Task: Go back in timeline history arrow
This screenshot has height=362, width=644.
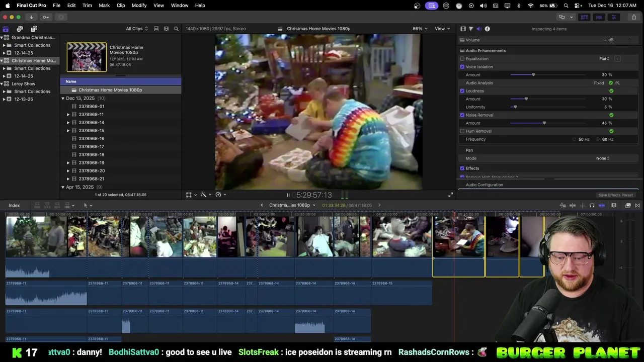Action: point(262,205)
